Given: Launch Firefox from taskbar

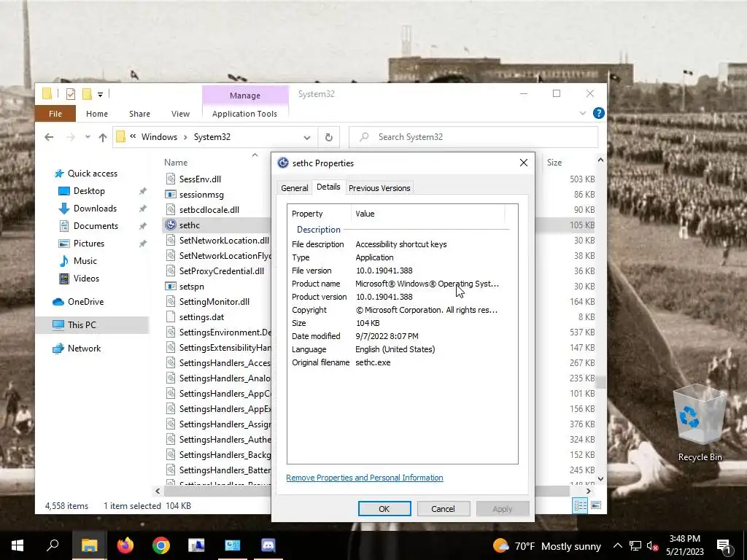Looking at the screenshot, I should (x=125, y=545).
